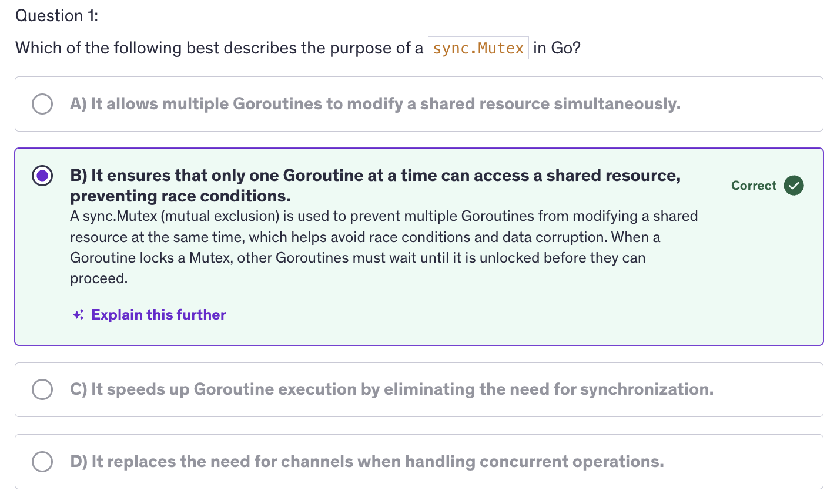Click answer text about replacing channels
The image size is (837, 504).
(x=367, y=462)
